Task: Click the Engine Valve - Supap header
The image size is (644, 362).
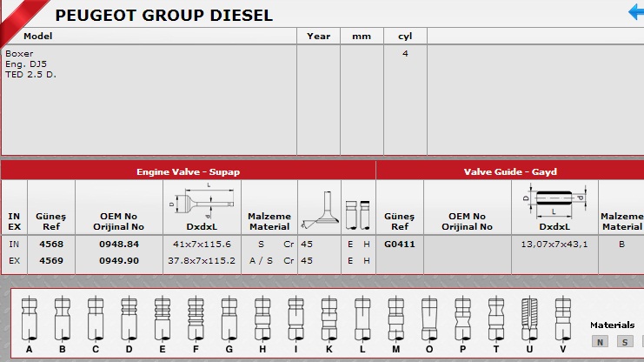Action: (x=188, y=171)
